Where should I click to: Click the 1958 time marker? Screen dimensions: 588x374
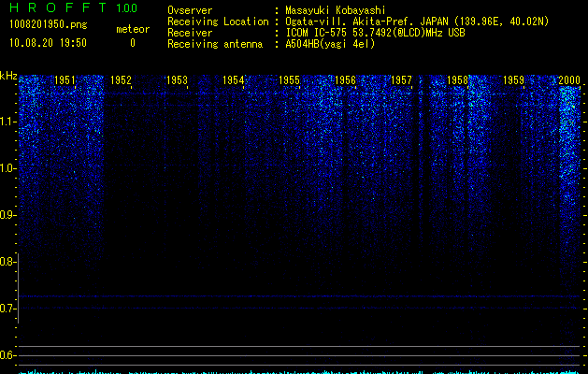coord(457,80)
